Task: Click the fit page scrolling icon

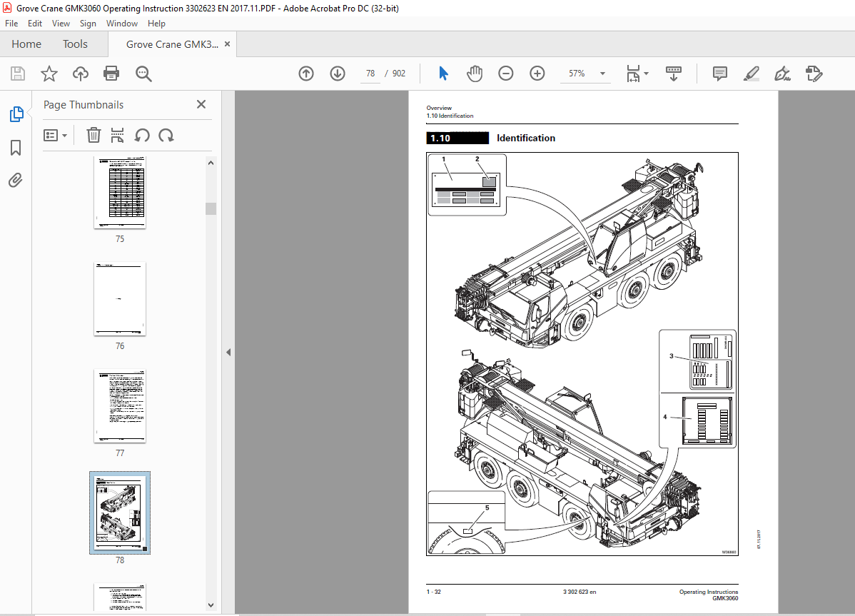Action: 633,74
